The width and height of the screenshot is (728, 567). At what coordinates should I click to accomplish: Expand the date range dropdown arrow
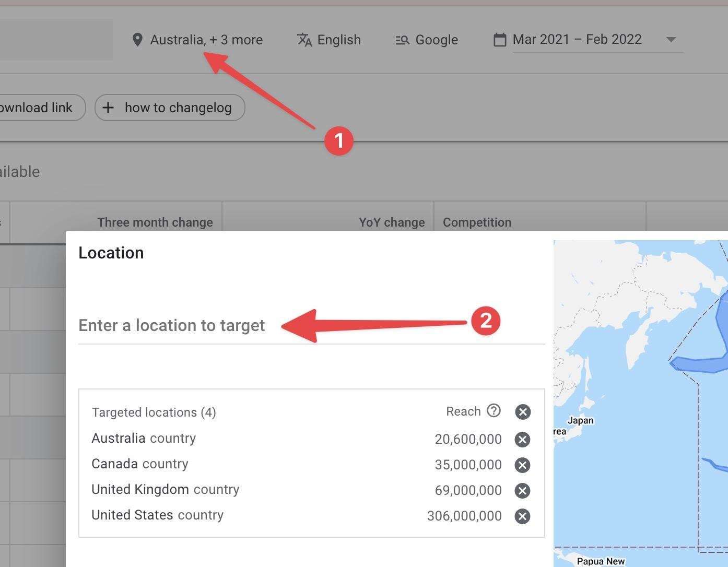[x=671, y=40]
